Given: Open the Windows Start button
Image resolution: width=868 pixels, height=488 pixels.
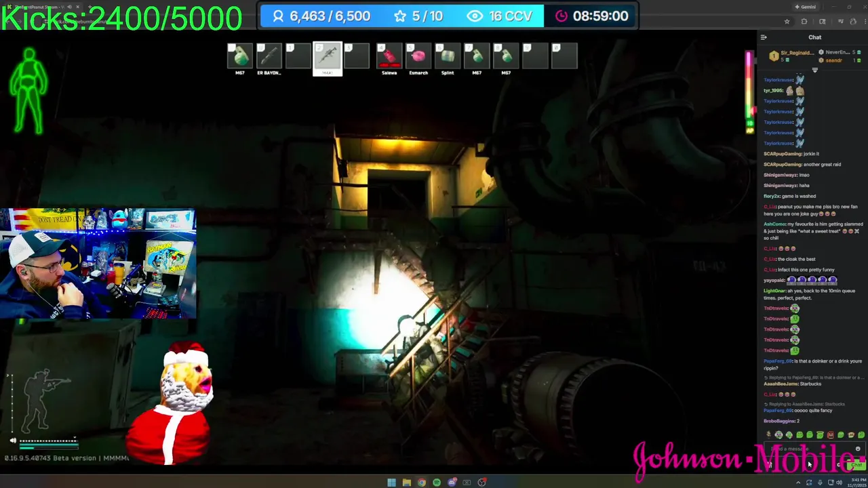Looking at the screenshot, I should pyautogui.click(x=391, y=483).
